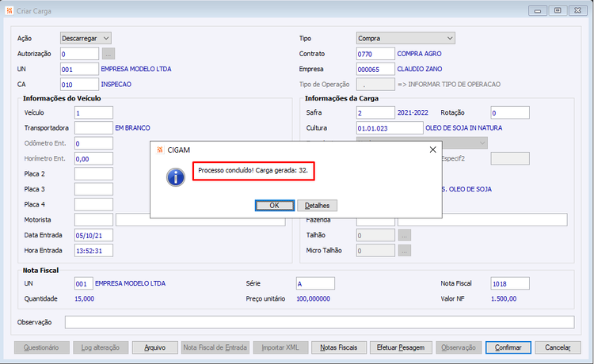Open Notas Fiscais from the bottom bar
Screen dimensions: 594x364
point(339,347)
